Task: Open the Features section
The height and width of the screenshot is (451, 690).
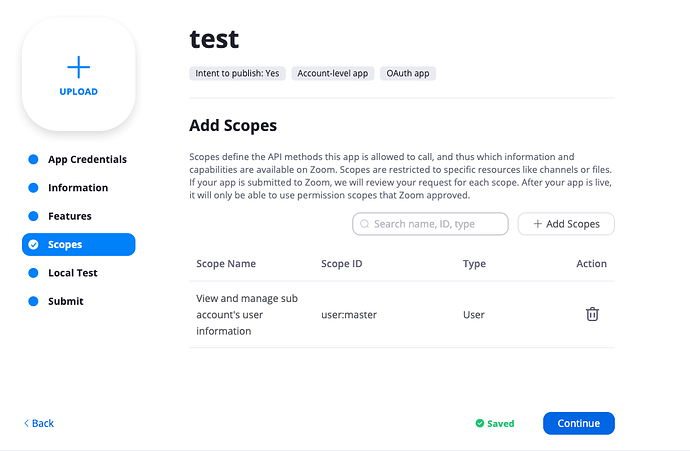Action: [x=70, y=216]
